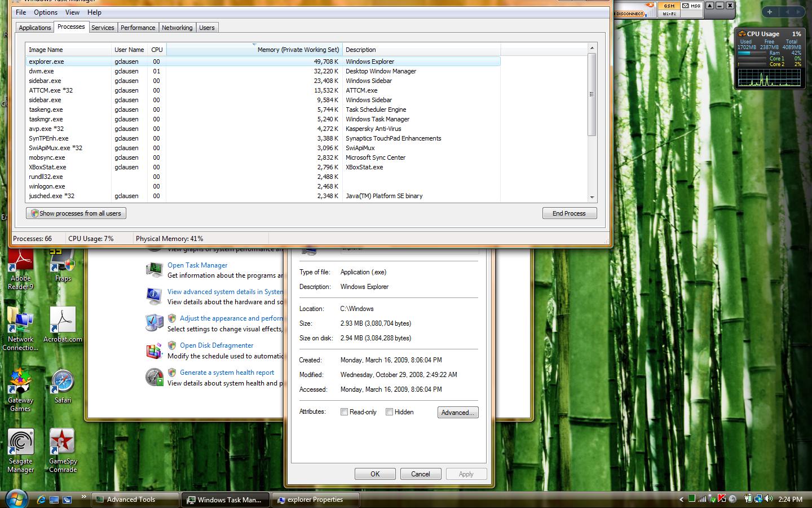This screenshot has width=812, height=508.
Task: Click the End Process button
Action: pos(569,213)
